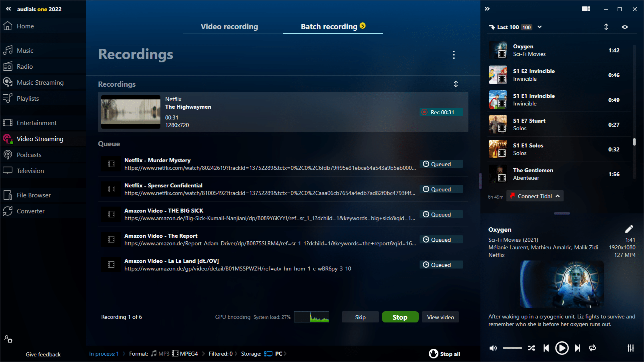Open Recordings three-dot options menu
Viewport: 644px width, 362px height.
[x=454, y=55]
